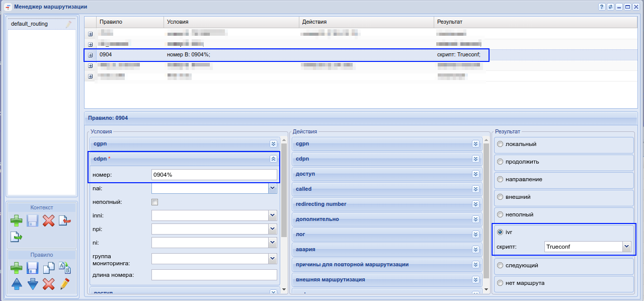
Task: Import context via page with red arrow
Action: point(64,220)
